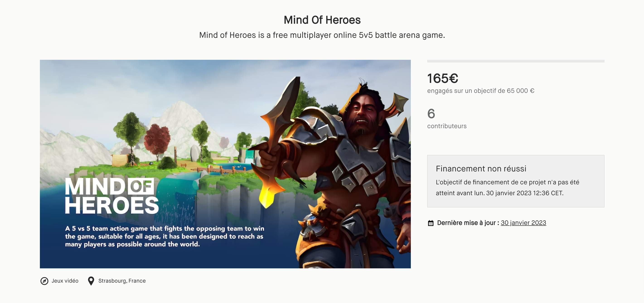Click the Financement non réussi heading
Screen dimensions: 644x303
tap(481, 169)
